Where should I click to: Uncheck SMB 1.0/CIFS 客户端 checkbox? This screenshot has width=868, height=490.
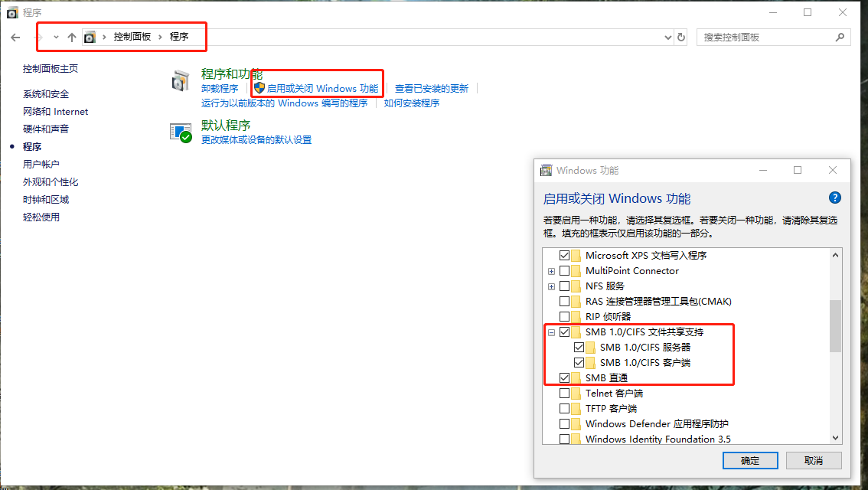[579, 363]
